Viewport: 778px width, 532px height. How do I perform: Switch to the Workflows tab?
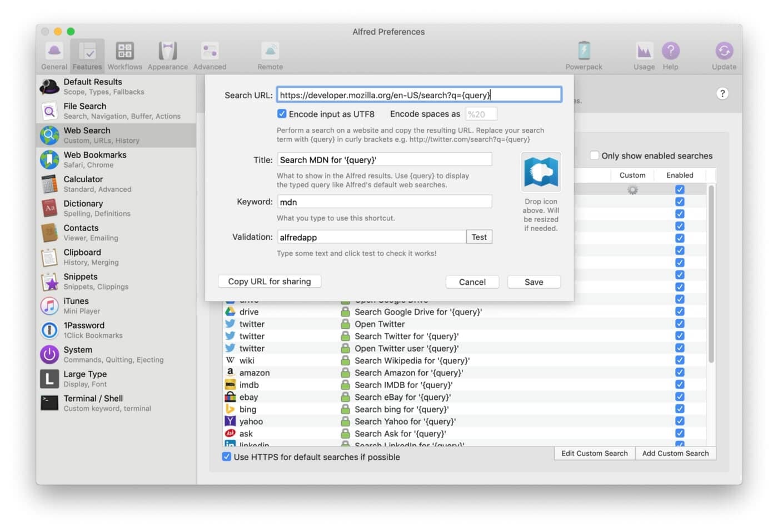pyautogui.click(x=124, y=56)
